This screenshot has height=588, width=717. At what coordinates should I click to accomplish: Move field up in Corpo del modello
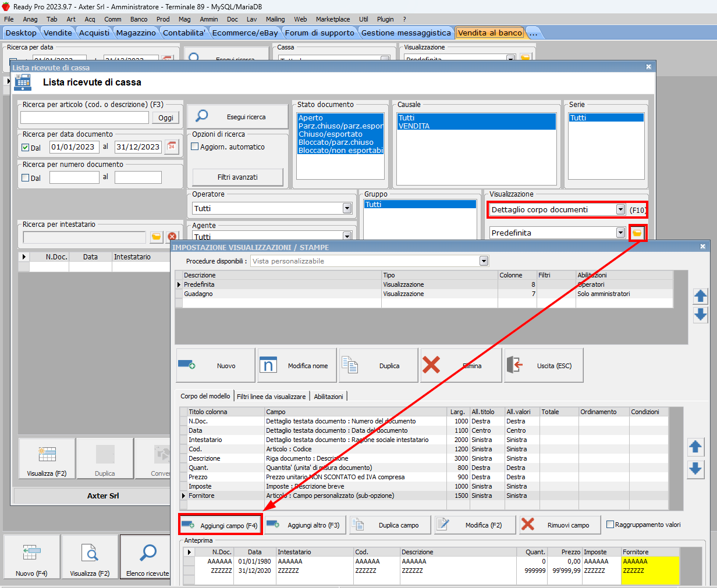tap(695, 447)
